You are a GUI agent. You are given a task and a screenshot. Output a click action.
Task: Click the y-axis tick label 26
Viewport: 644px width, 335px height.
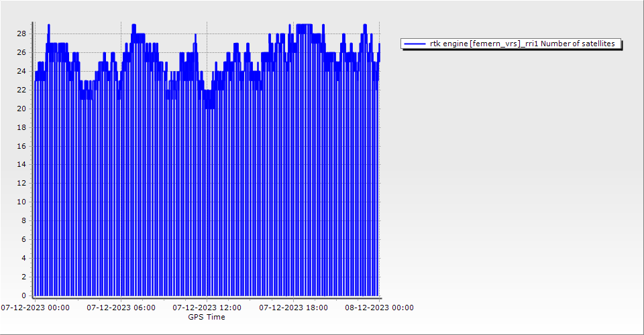(x=21, y=52)
